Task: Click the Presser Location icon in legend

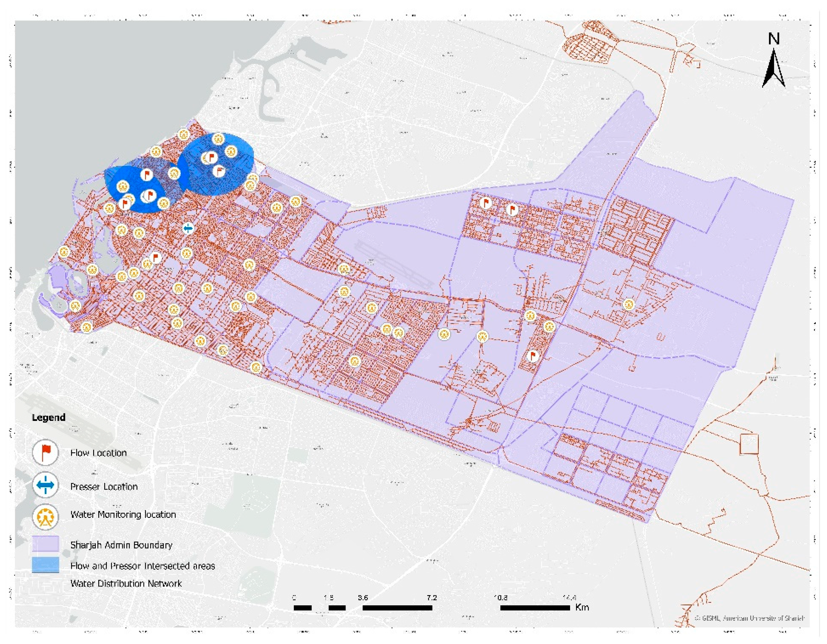Action: pyautogui.click(x=45, y=485)
